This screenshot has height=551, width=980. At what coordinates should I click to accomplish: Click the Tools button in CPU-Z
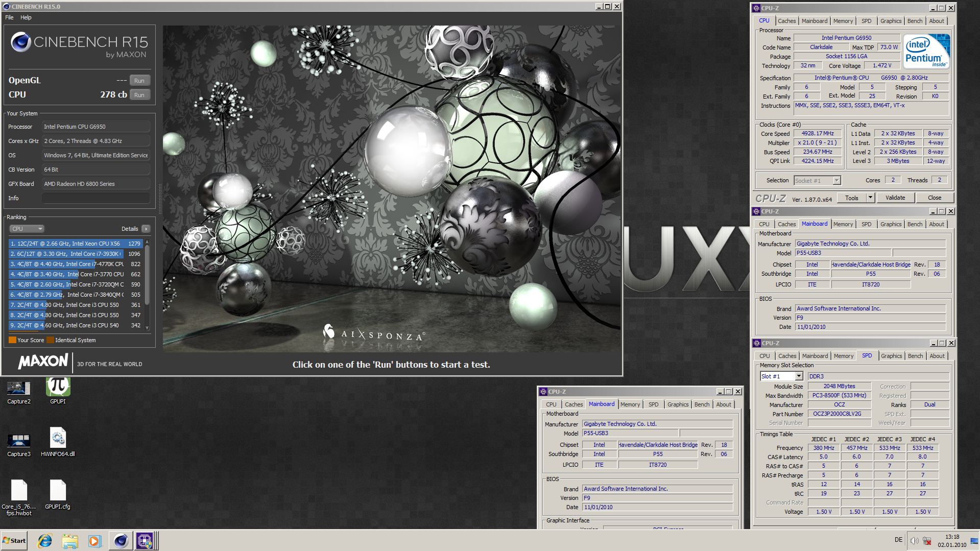tap(851, 198)
